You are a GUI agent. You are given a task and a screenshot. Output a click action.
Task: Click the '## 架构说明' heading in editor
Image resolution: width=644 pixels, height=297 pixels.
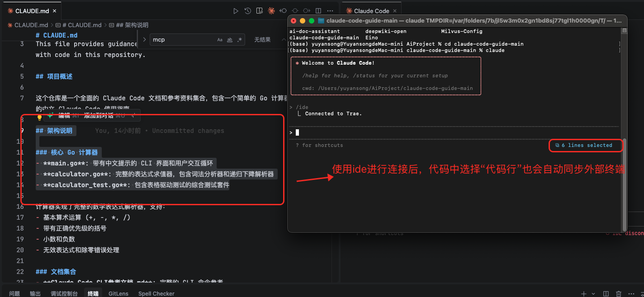click(x=54, y=131)
